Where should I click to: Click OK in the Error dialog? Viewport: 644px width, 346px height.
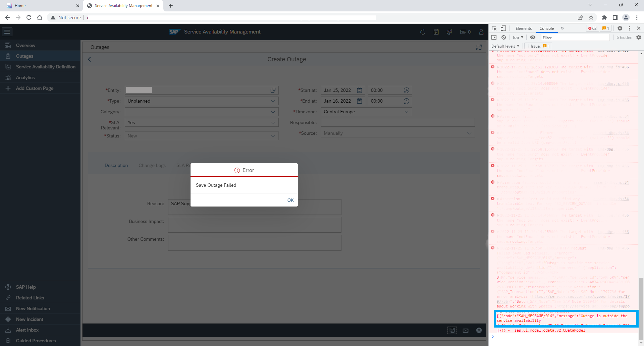click(x=290, y=200)
